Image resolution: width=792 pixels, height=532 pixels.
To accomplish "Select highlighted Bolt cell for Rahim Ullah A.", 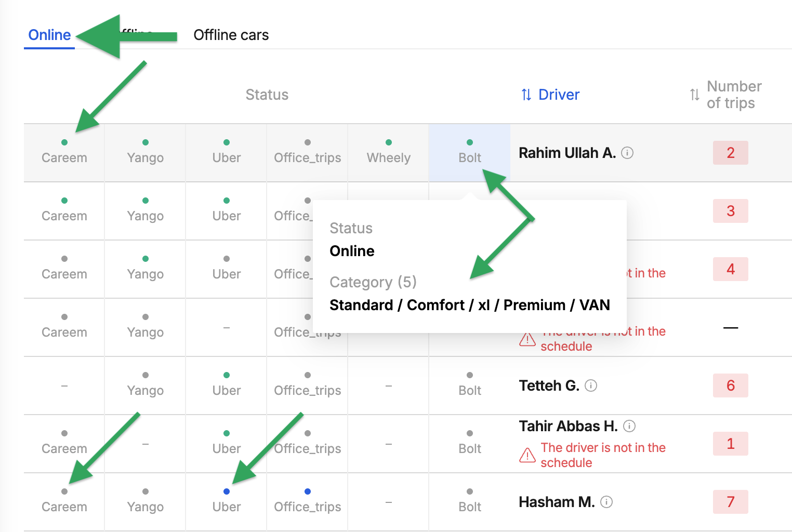I will click(470, 153).
